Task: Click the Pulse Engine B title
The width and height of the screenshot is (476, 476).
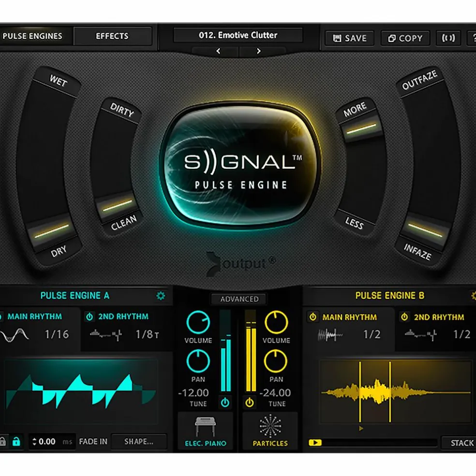Action: coord(390,296)
